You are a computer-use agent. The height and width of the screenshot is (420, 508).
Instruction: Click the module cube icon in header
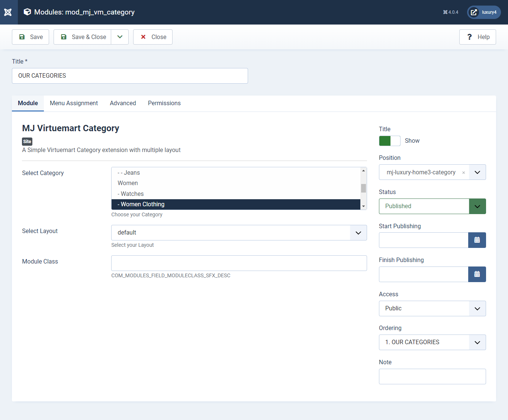(27, 12)
